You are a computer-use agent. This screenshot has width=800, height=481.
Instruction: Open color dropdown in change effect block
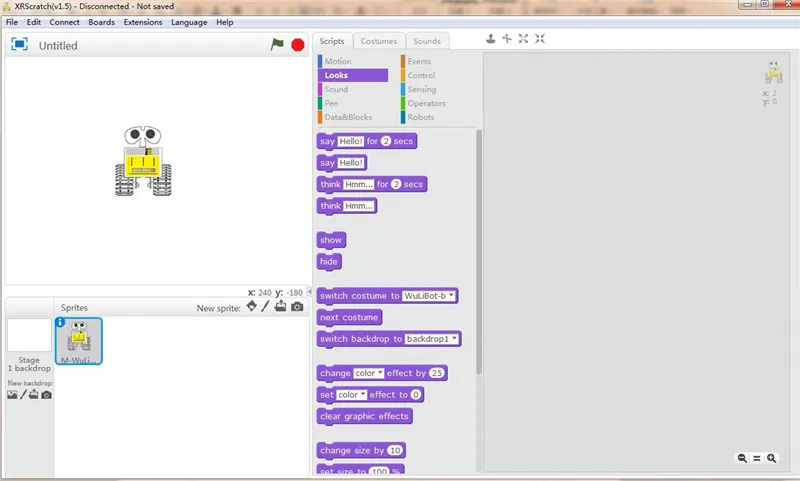pos(368,373)
